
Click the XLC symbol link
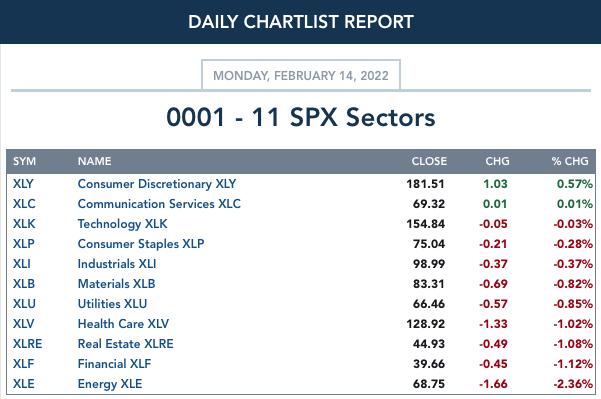pyautogui.click(x=24, y=204)
